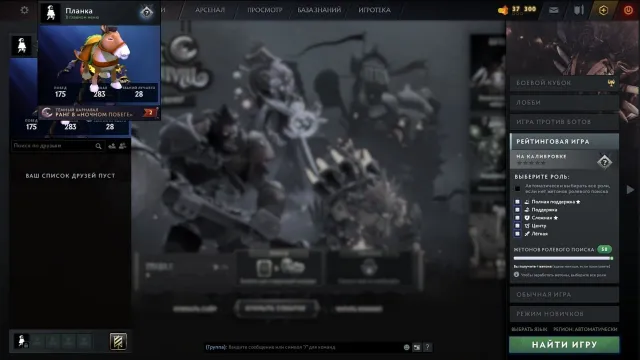Click the chat help question mark
Image resolution: width=640 pixels, height=360 pixels.
click(x=427, y=347)
